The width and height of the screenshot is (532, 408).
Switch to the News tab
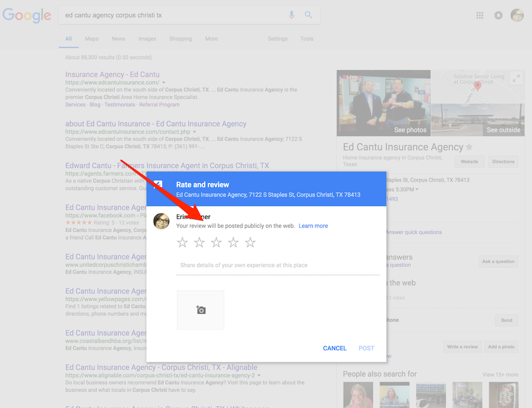point(119,39)
